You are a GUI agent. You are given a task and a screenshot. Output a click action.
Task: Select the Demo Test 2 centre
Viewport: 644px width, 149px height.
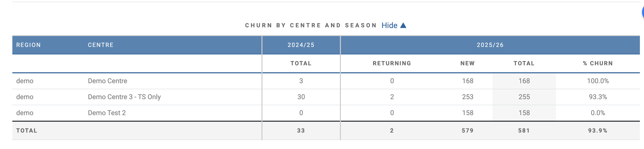pos(107,113)
